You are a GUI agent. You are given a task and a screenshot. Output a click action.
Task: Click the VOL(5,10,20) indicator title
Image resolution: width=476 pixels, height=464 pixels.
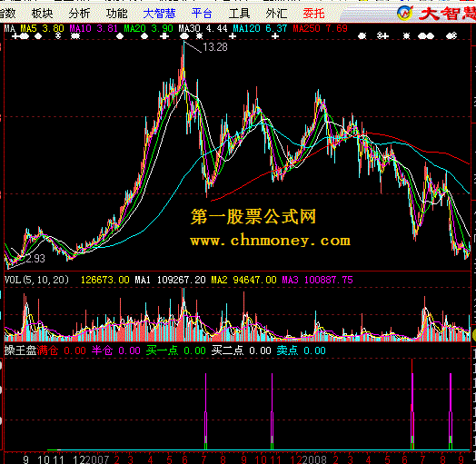36,280
